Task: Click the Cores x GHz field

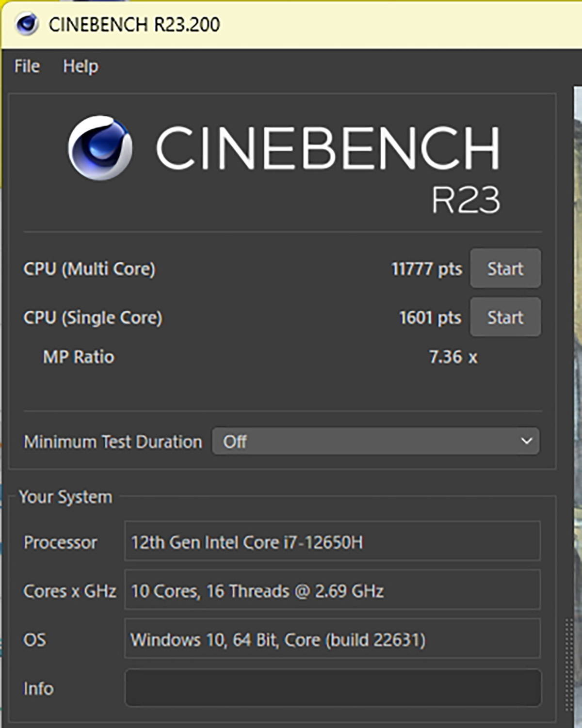Action: click(x=332, y=590)
